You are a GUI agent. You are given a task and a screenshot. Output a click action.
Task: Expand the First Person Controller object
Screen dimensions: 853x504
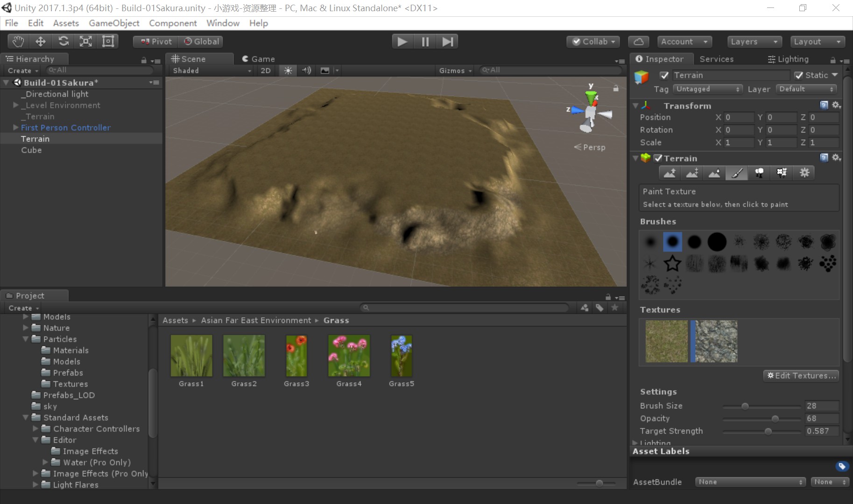point(16,127)
